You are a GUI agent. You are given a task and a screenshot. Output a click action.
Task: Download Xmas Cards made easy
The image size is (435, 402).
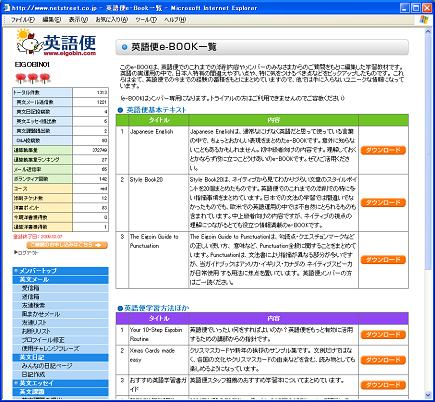point(383,360)
